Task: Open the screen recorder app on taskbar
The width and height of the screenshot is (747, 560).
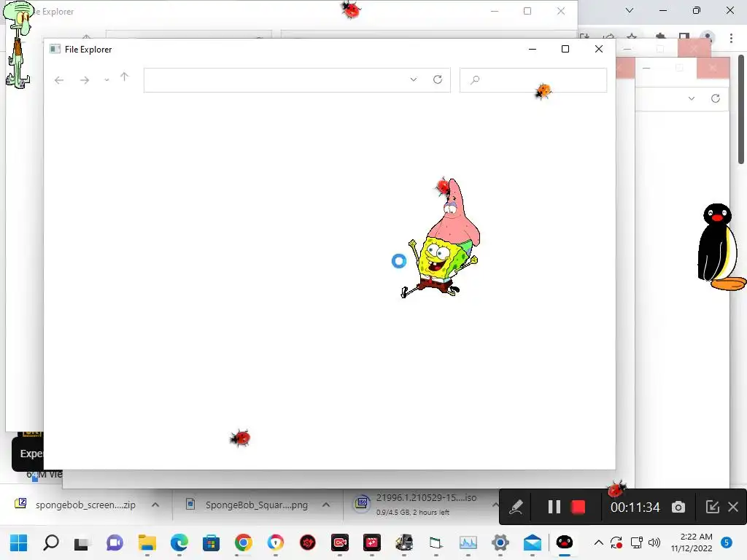Action: point(340,542)
